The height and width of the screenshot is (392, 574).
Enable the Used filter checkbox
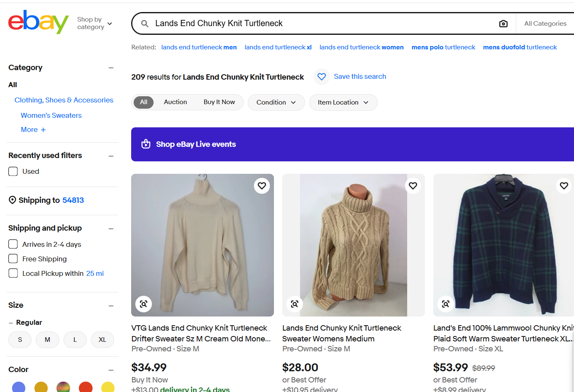tap(13, 171)
